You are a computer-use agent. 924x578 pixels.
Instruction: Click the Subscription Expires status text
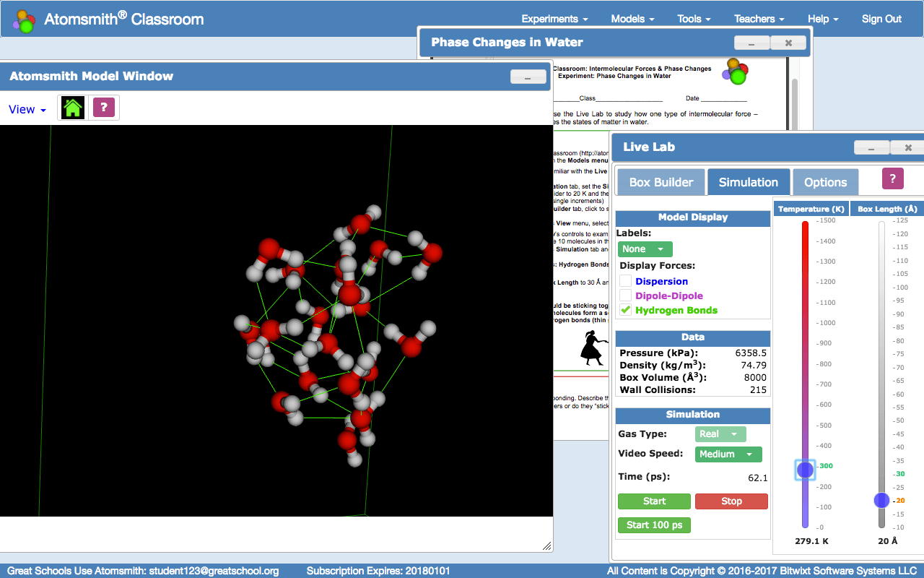click(378, 571)
